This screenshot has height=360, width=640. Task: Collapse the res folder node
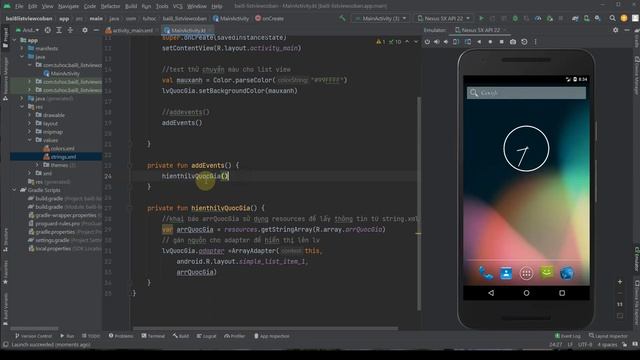tap(22, 107)
